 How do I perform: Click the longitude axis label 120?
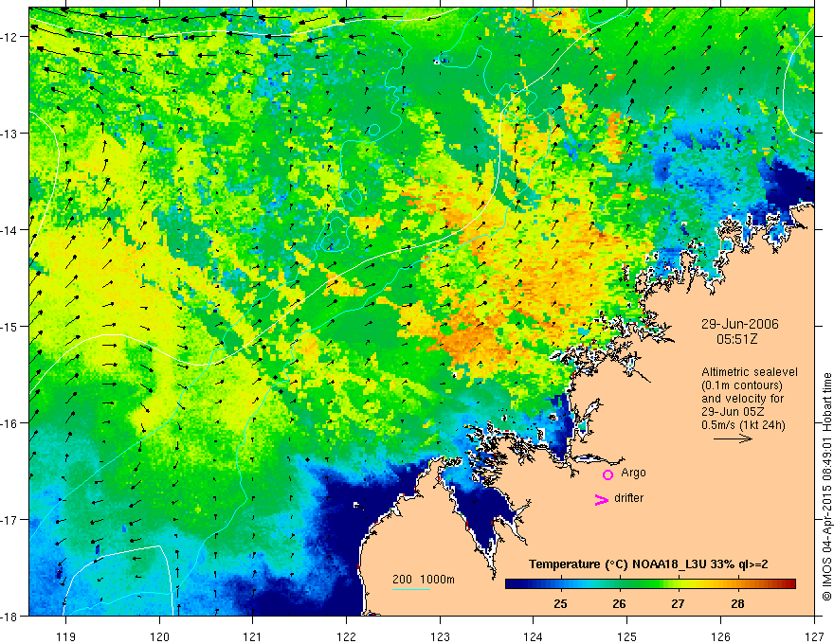pos(159,636)
